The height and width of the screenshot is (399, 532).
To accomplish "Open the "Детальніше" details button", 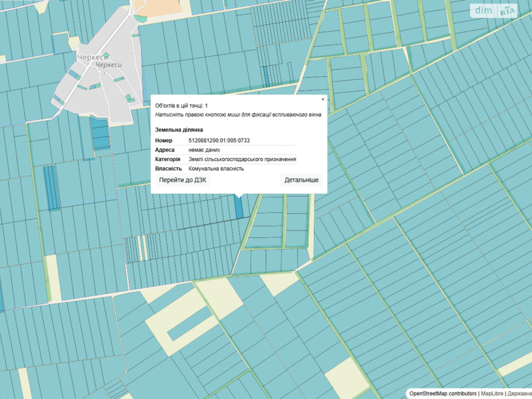I will (x=301, y=180).
